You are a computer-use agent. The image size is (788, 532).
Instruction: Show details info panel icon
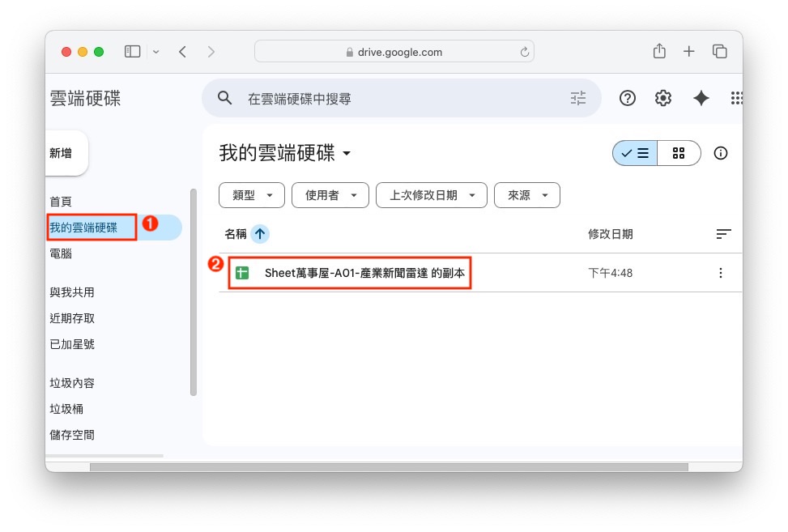tap(721, 153)
